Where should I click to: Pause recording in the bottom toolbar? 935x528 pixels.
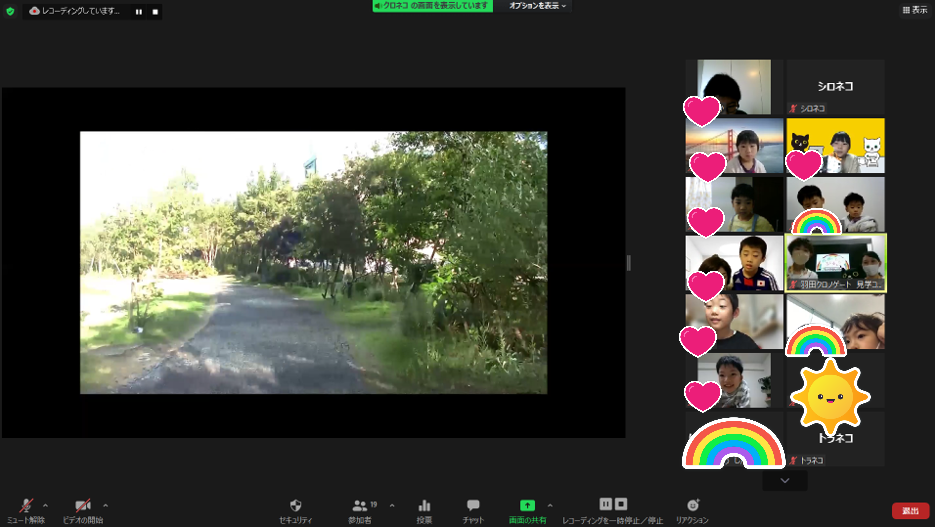click(605, 504)
